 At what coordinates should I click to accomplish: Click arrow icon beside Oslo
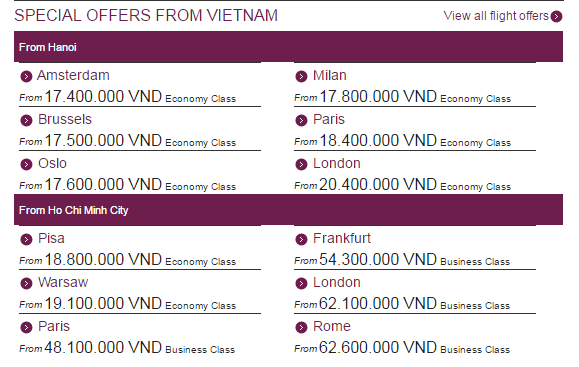tap(26, 164)
